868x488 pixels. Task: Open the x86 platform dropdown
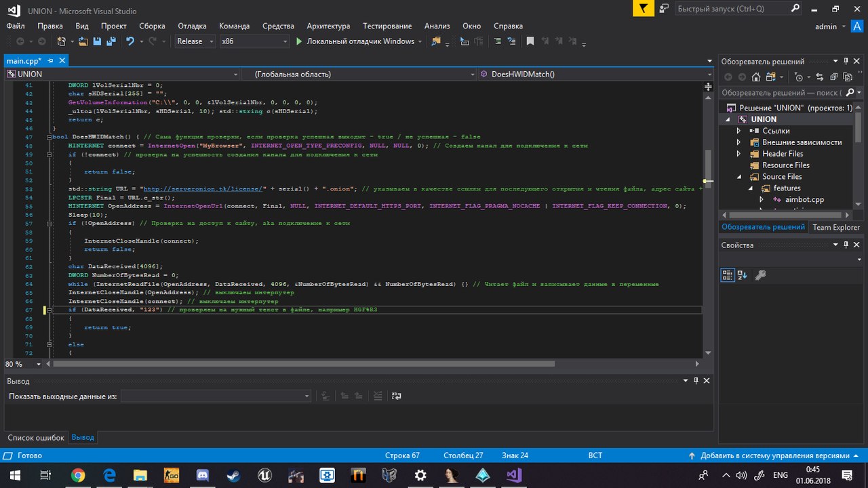[x=254, y=41]
